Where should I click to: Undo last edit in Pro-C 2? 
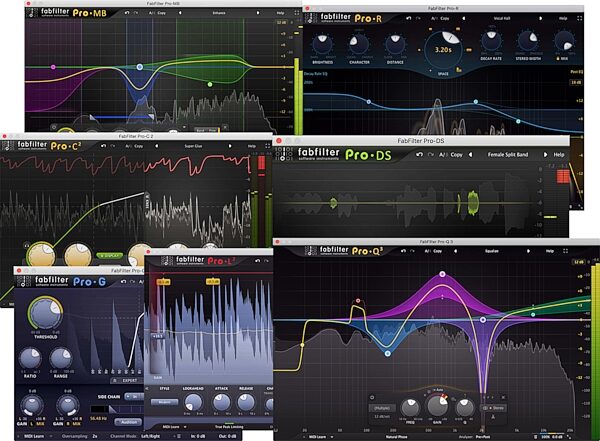[103, 146]
